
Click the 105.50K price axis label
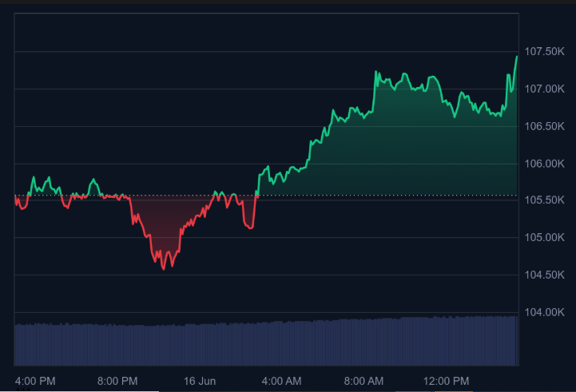pyautogui.click(x=544, y=200)
